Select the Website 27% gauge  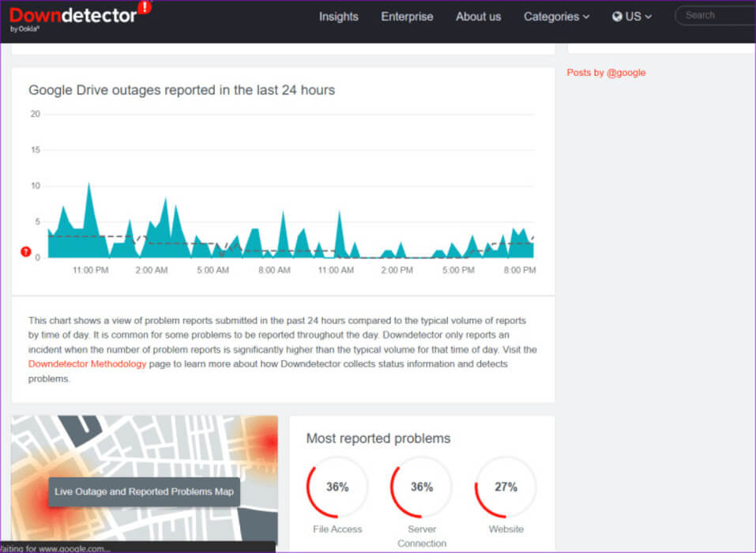[506, 487]
